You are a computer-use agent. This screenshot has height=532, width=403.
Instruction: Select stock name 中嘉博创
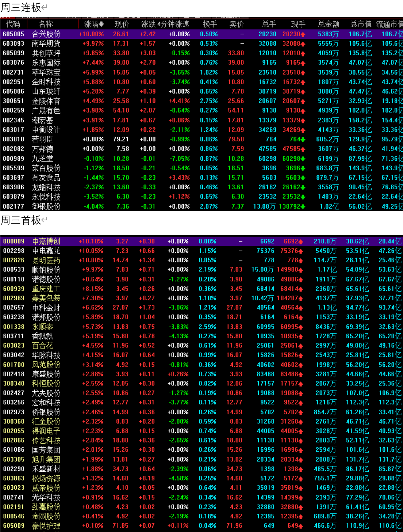46,242
